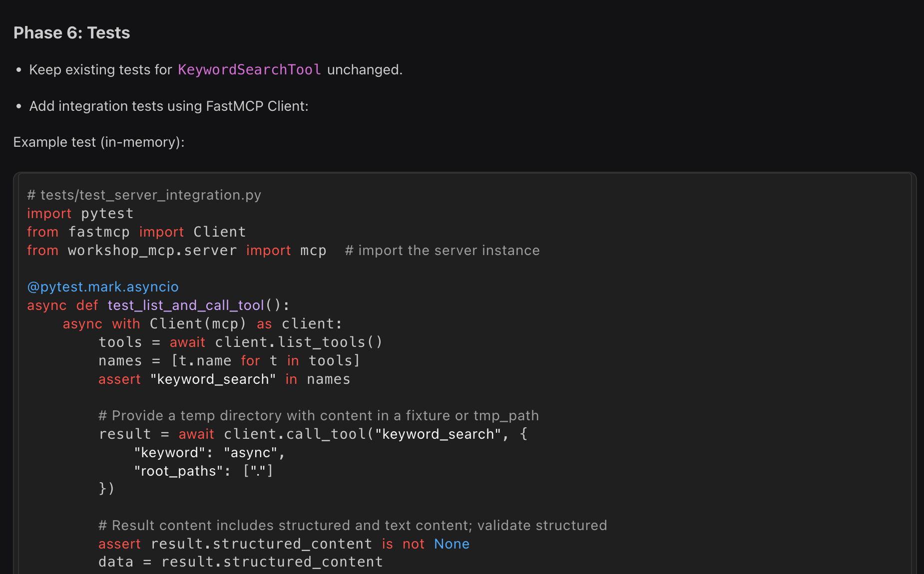The width and height of the screenshot is (924, 574).
Task: Click the word "unchanged." in the first bullet
Action: 365,69
